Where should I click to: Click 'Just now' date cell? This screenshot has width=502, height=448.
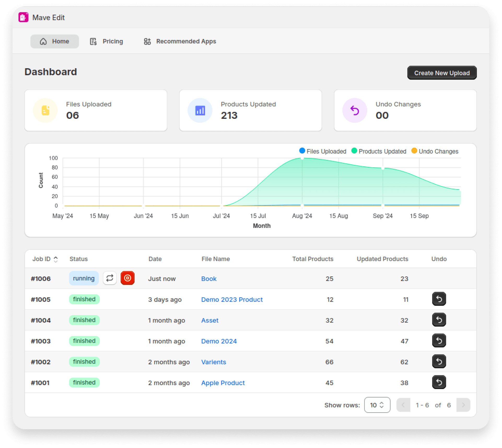pos(162,279)
